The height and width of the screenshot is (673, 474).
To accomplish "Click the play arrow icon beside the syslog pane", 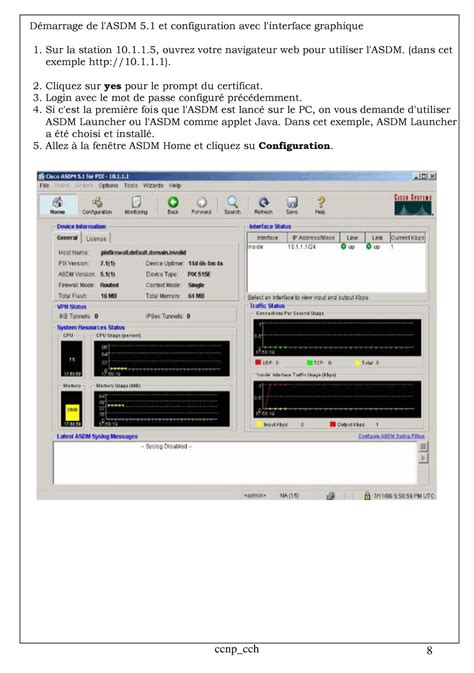I will coord(423,458).
